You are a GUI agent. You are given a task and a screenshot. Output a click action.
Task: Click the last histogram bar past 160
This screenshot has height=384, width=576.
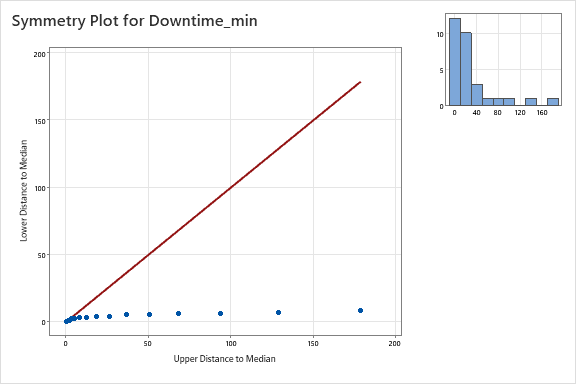pyautogui.click(x=553, y=102)
